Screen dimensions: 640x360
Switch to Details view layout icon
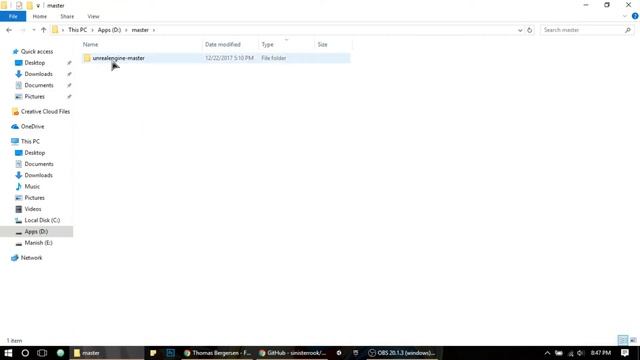point(622,340)
